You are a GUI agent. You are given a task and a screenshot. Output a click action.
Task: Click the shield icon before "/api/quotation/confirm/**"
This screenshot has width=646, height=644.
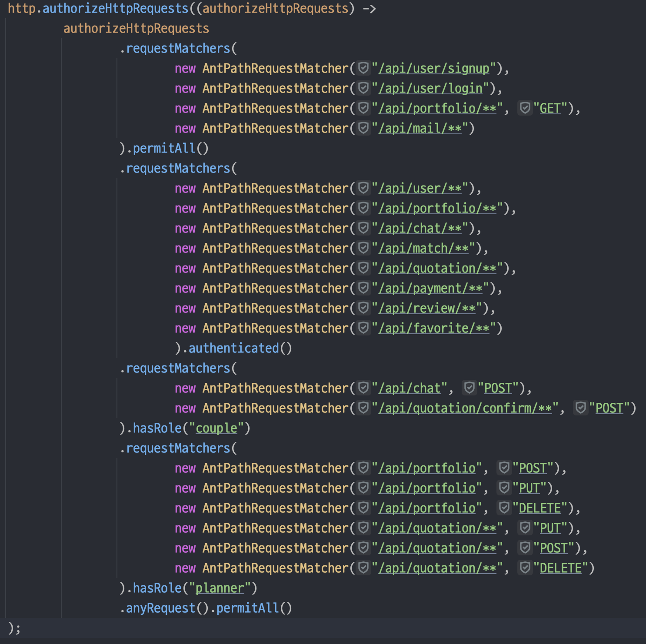tap(363, 408)
